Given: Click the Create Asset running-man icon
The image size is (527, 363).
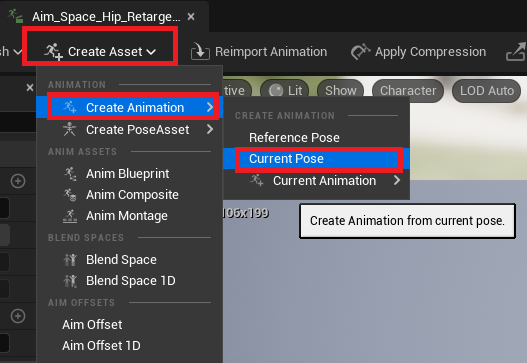Looking at the screenshot, I should [x=53, y=51].
